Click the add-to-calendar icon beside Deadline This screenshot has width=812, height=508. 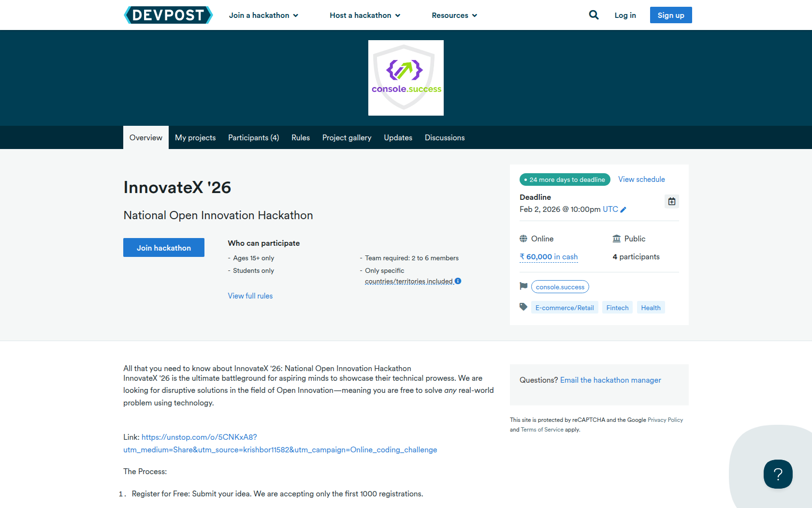click(x=672, y=201)
